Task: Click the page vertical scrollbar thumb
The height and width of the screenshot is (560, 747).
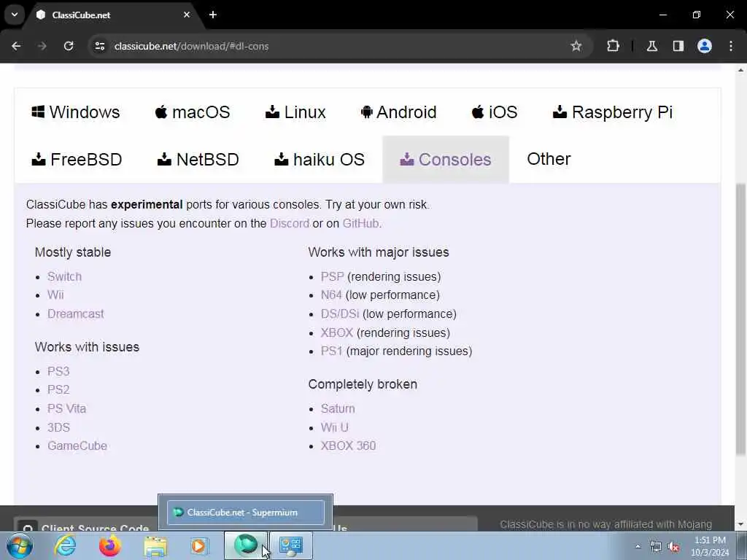Action: tap(740, 319)
